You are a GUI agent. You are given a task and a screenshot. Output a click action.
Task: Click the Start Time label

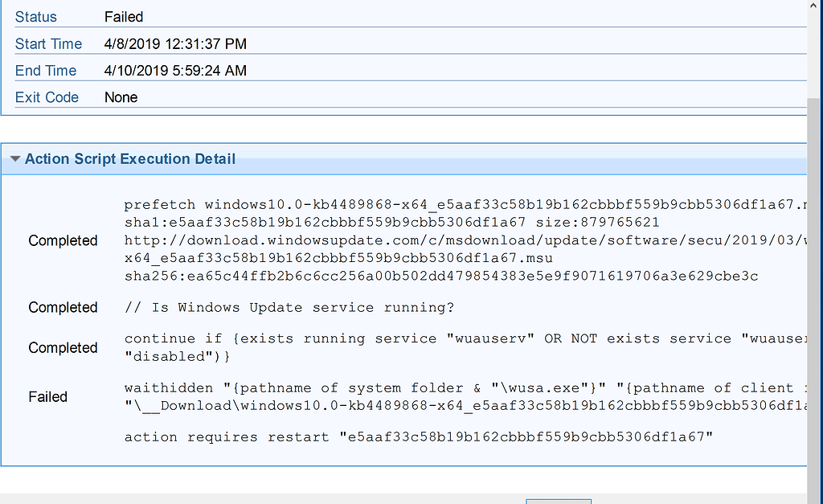[49, 44]
